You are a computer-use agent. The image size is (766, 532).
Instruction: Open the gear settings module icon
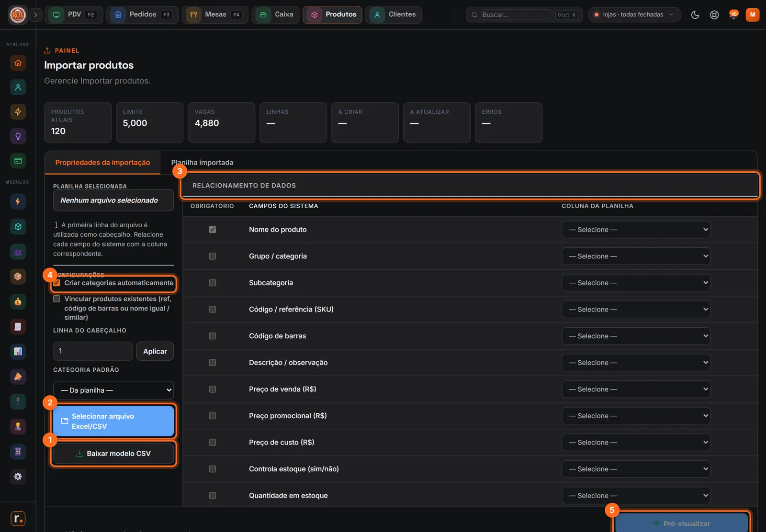[18, 477]
